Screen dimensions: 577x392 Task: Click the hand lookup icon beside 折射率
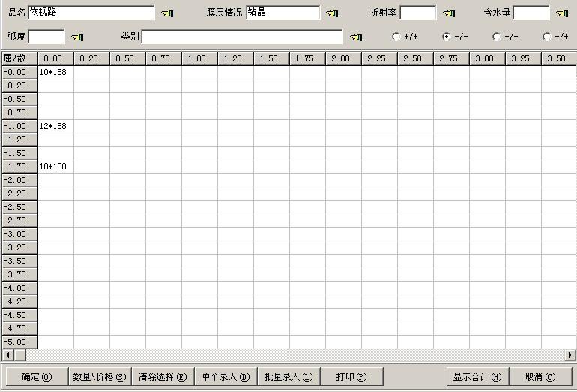(x=449, y=13)
